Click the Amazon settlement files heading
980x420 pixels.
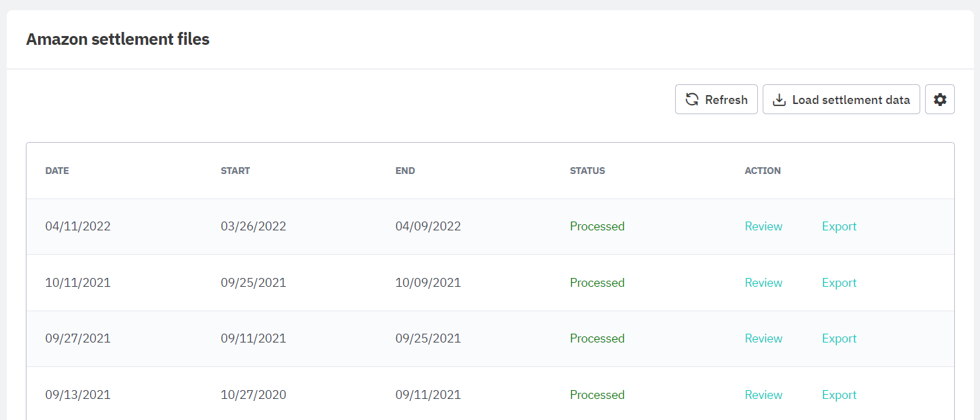[117, 39]
